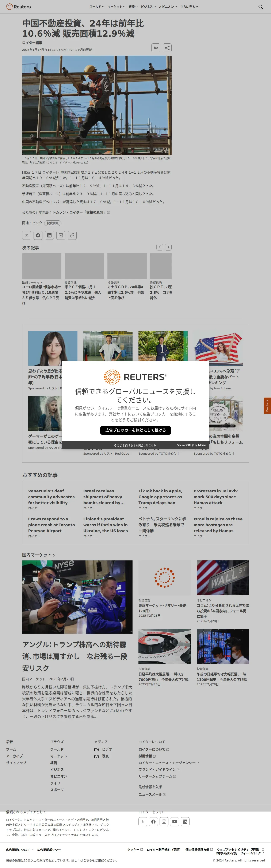Click previous arrow in 次の記事 carousel
The width and height of the screenshot is (271, 868).
pyautogui.click(x=160, y=247)
